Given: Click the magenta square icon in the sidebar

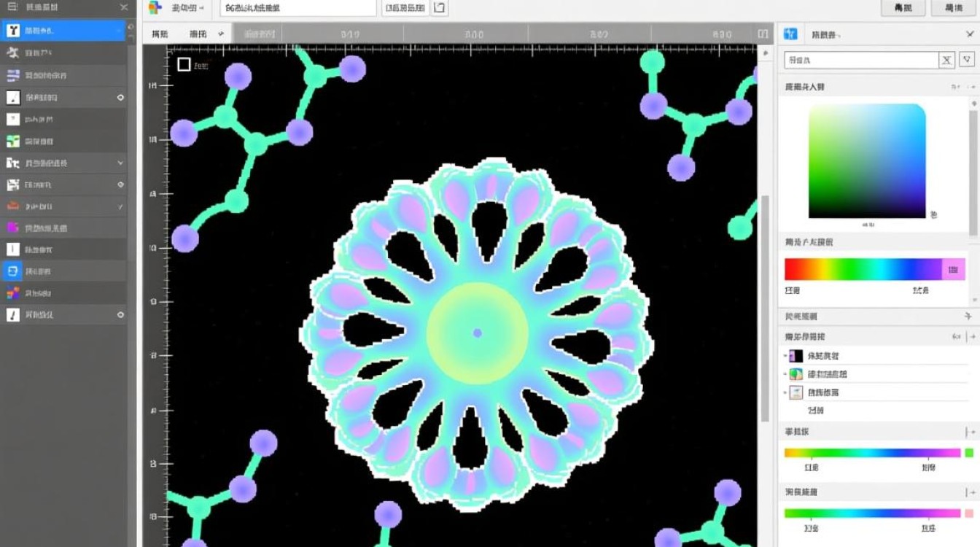Looking at the screenshot, I should 12,228.
